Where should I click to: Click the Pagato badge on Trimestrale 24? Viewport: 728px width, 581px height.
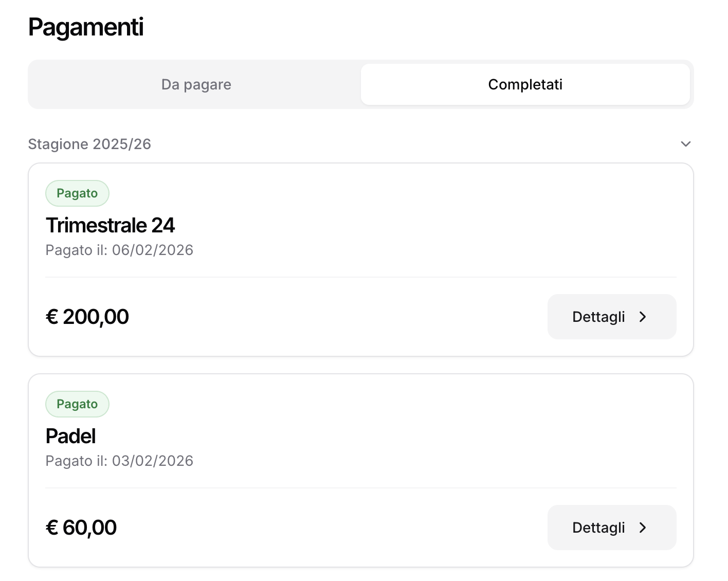[x=77, y=193]
